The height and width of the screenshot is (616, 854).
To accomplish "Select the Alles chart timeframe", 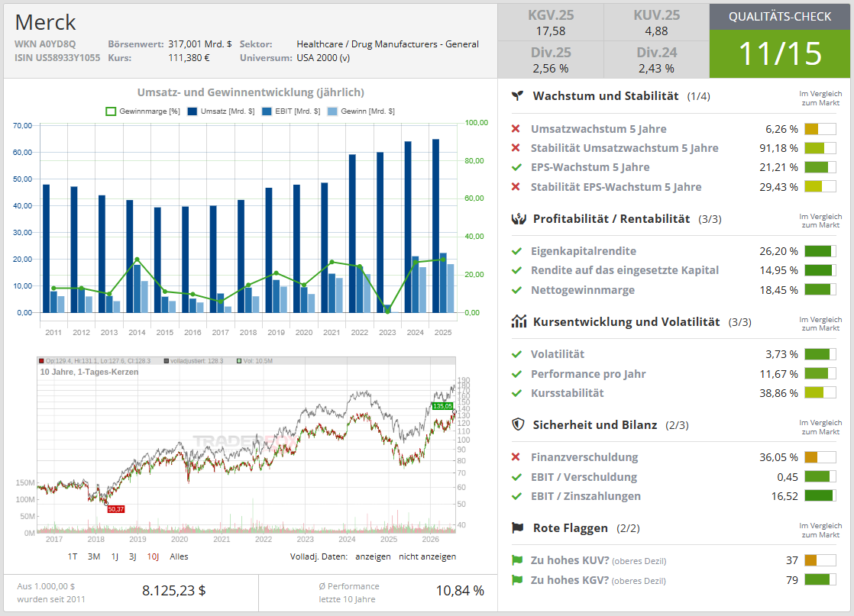I will [x=179, y=556].
